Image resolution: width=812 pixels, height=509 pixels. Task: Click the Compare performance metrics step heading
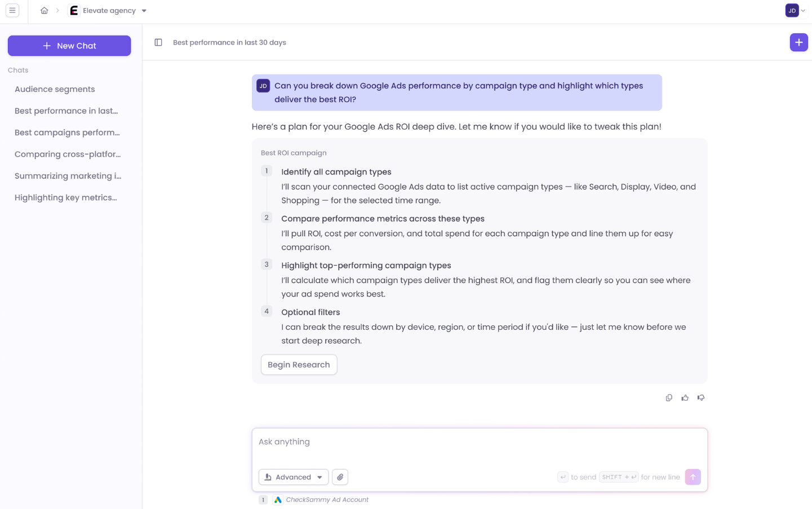pyautogui.click(x=383, y=219)
